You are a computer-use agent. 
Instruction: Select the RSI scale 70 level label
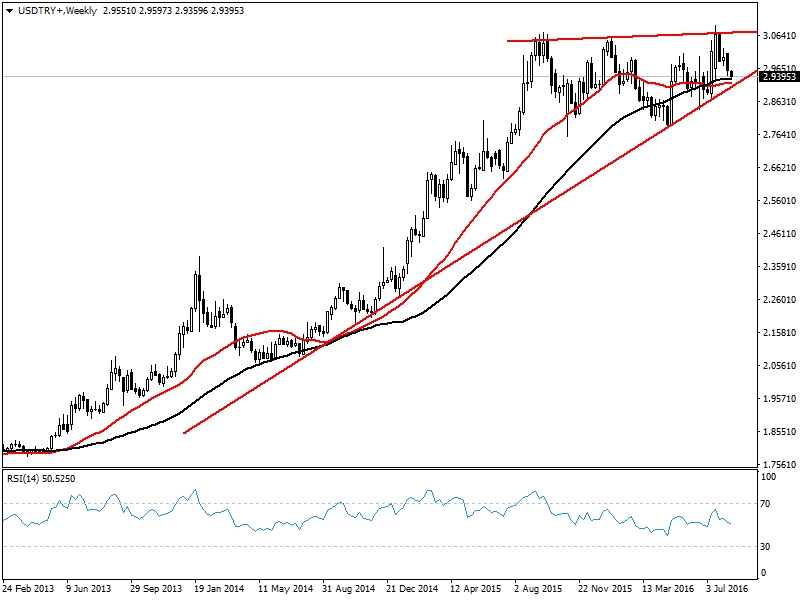point(765,504)
